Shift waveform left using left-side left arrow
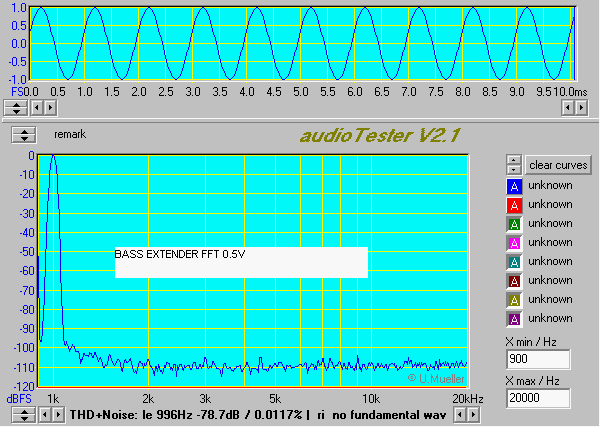 point(37,108)
